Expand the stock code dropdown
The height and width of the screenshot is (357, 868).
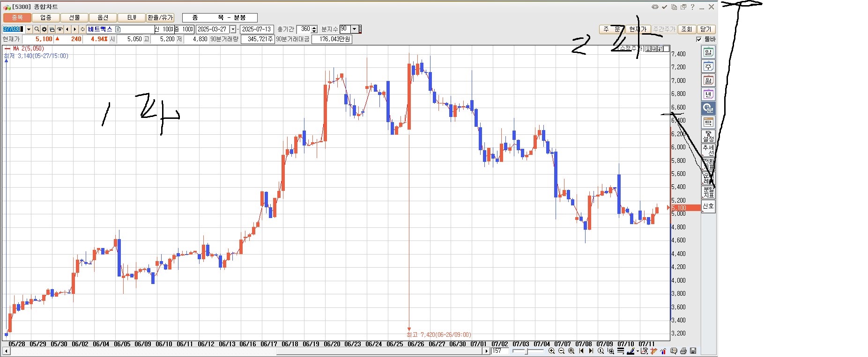click(29, 29)
